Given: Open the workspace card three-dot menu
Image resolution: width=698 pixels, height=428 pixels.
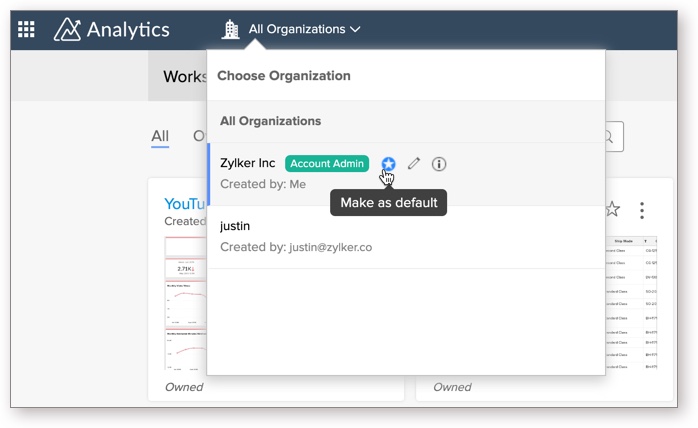Looking at the screenshot, I should pyautogui.click(x=642, y=210).
